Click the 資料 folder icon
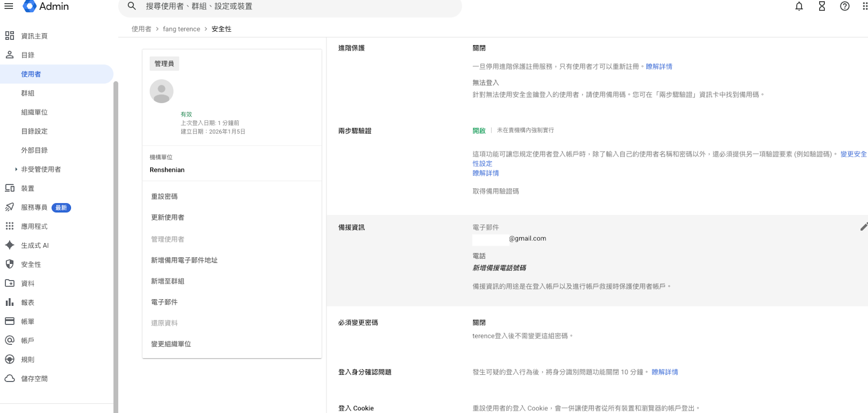868x413 pixels. click(x=10, y=283)
